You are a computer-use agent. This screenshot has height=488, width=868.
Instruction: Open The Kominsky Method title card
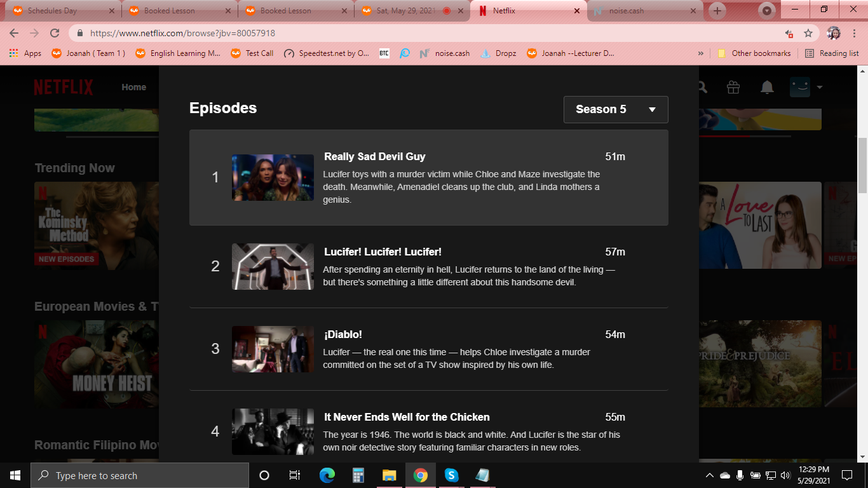pos(97,225)
